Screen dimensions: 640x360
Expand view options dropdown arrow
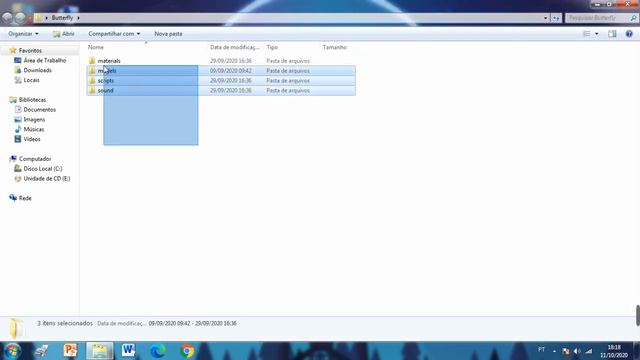tap(597, 34)
